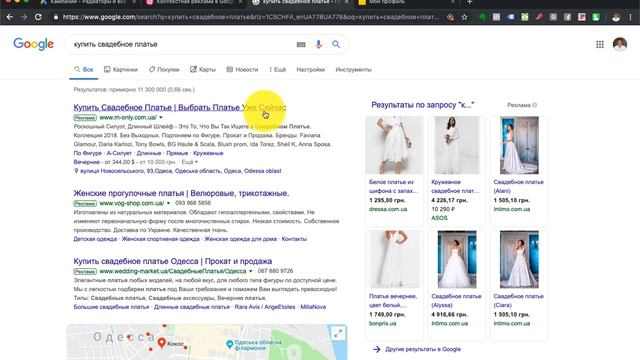The width and height of the screenshot is (640, 360).
Task: Click the browser forward arrow
Action: pyautogui.click(x=24, y=17)
